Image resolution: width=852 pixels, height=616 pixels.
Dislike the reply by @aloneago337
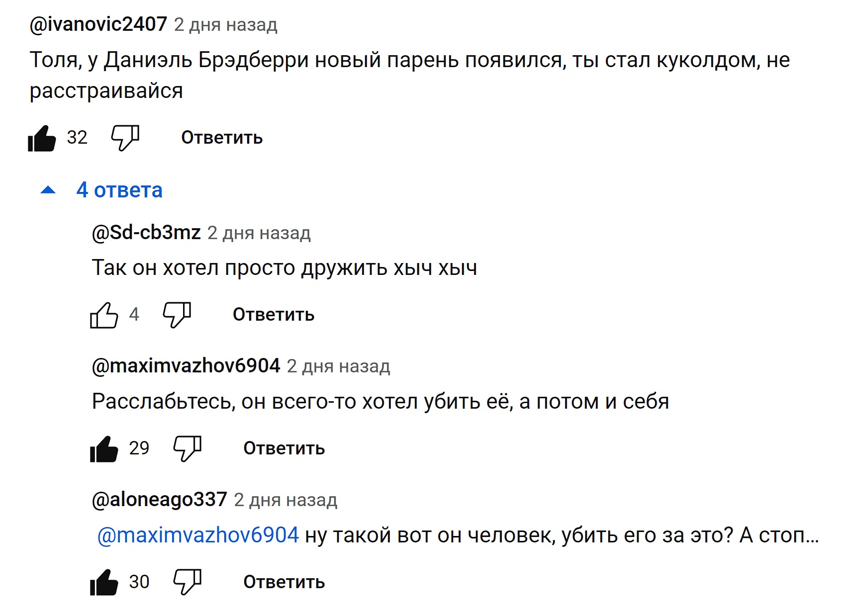pos(188,582)
